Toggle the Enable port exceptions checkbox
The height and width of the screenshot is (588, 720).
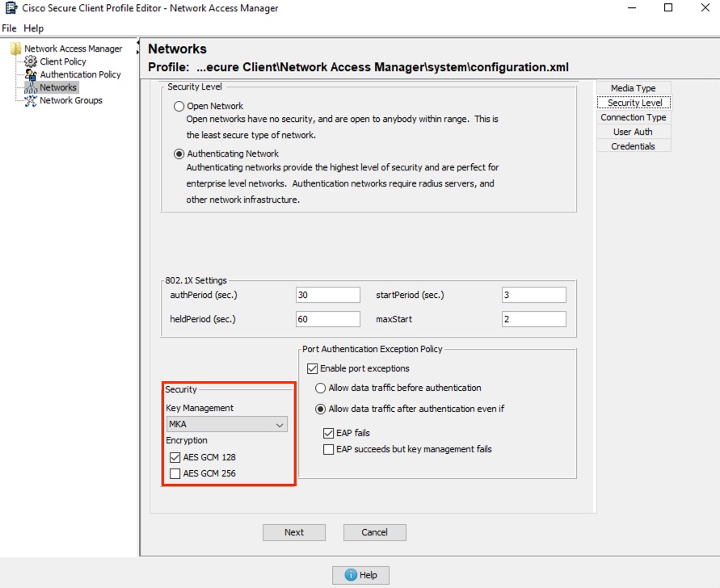pyautogui.click(x=312, y=368)
